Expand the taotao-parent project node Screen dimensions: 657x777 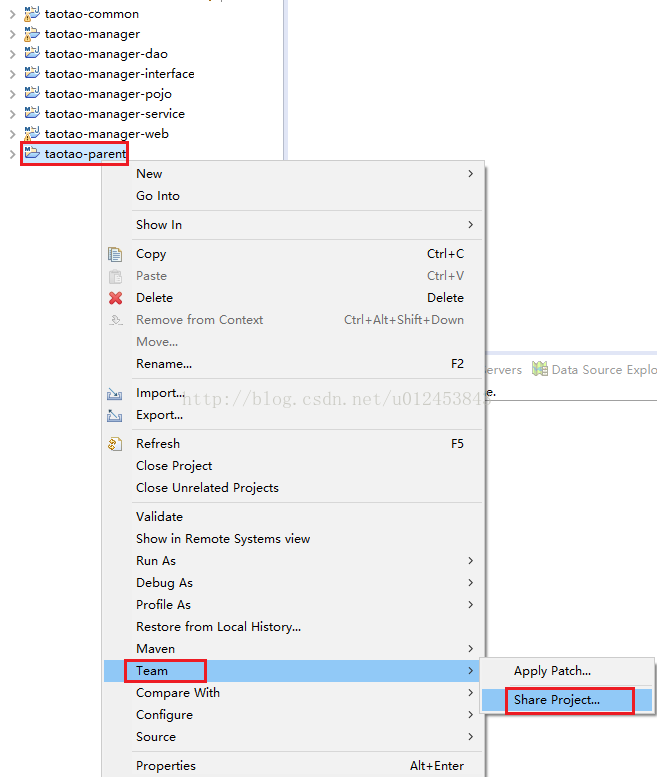click(x=12, y=154)
